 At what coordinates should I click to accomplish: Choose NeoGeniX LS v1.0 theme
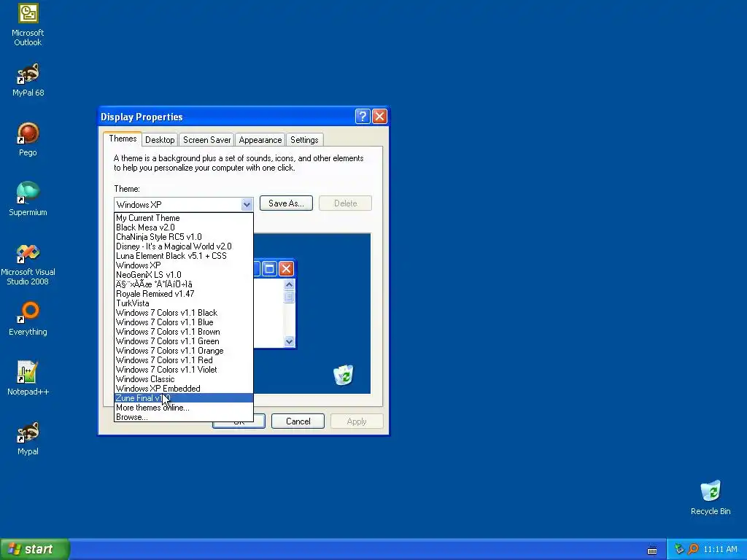pos(183,275)
